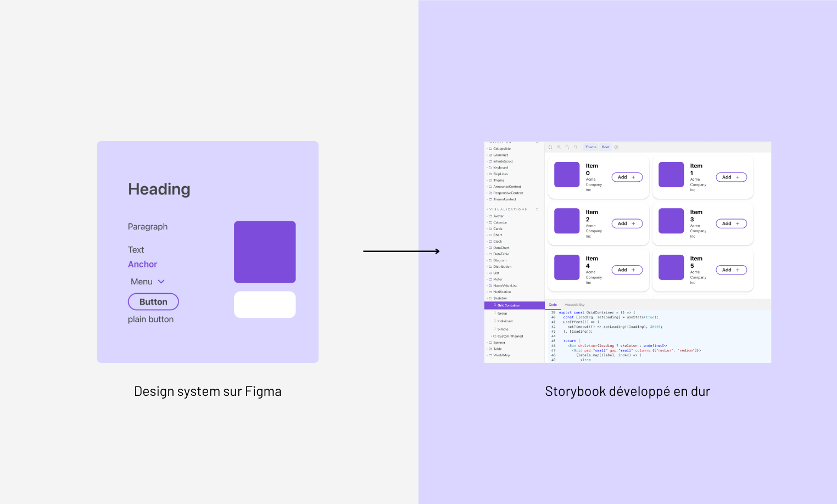Toggle the Root toolbar button
The height and width of the screenshot is (504, 837).
[x=605, y=147]
